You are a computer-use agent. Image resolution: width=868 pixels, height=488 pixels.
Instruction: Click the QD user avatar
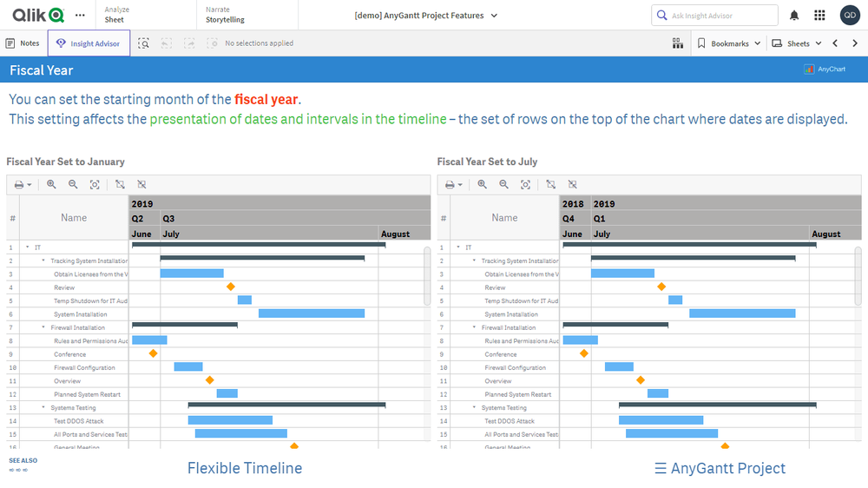point(850,16)
